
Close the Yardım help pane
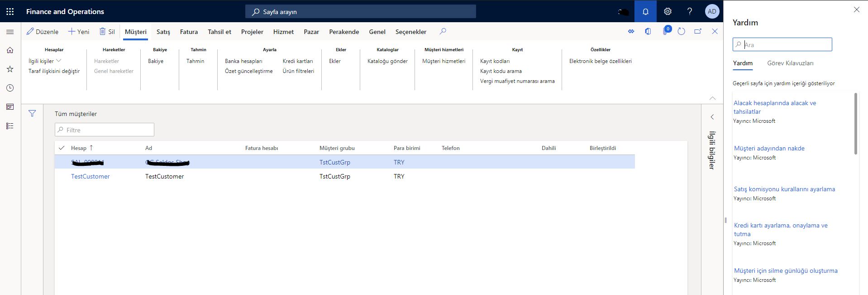pyautogui.click(x=856, y=10)
